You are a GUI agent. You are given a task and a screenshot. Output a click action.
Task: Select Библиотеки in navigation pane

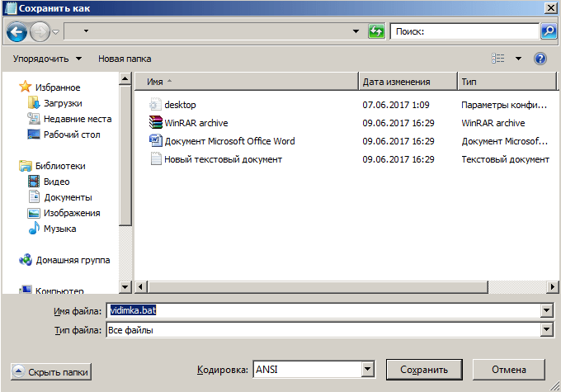coord(60,166)
